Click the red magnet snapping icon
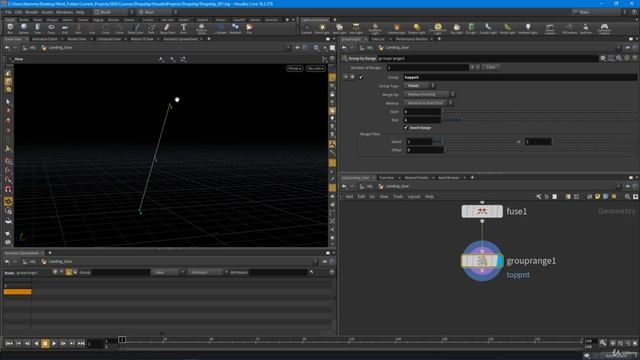640x360 pixels. 8,189
